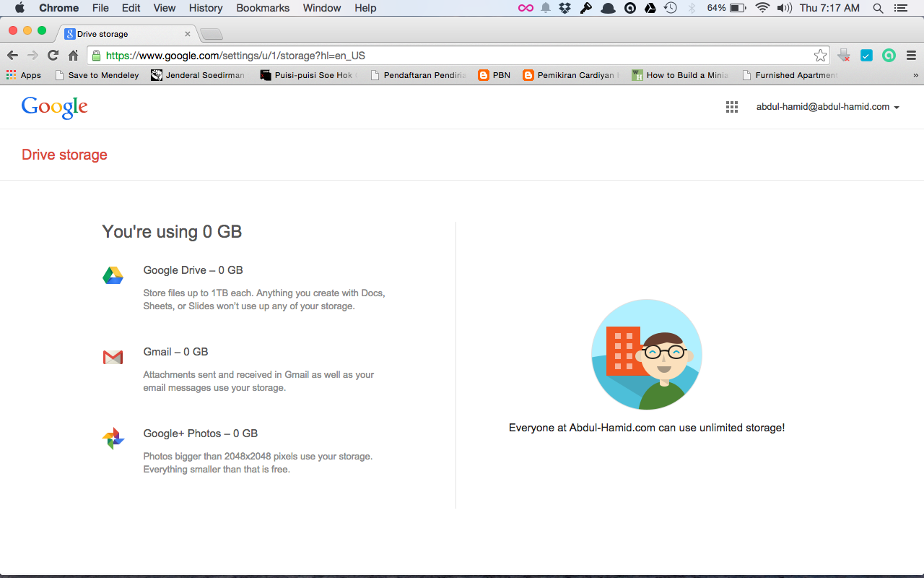Click the Google+ Photos pinwheel icon
This screenshot has width=924, height=578.
click(x=113, y=439)
